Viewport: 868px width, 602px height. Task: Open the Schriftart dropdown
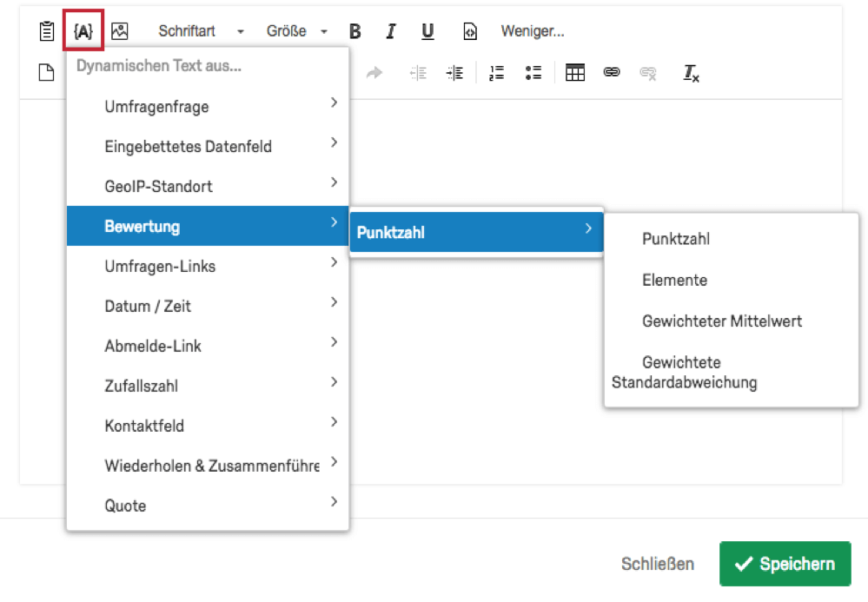[x=201, y=31]
